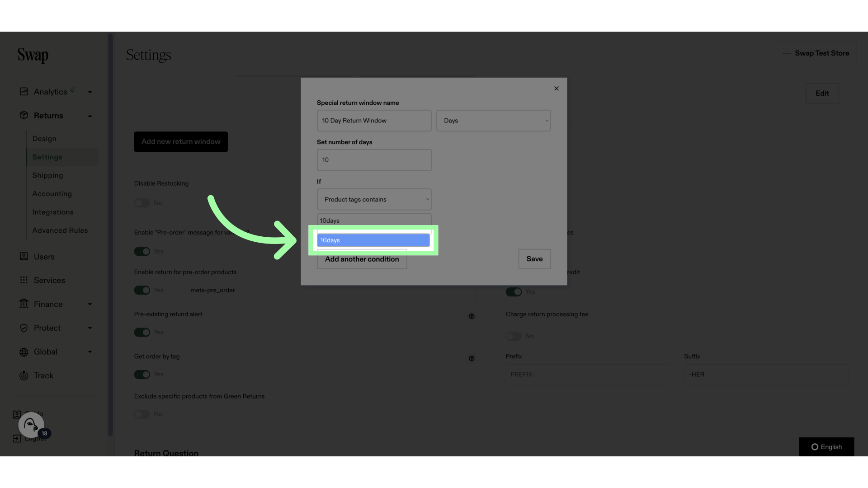Open Shipping under Returns menu
Screen dimensions: 868x488
[47, 175]
